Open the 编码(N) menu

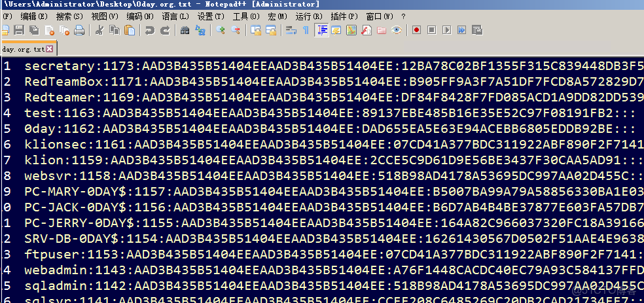(140, 16)
